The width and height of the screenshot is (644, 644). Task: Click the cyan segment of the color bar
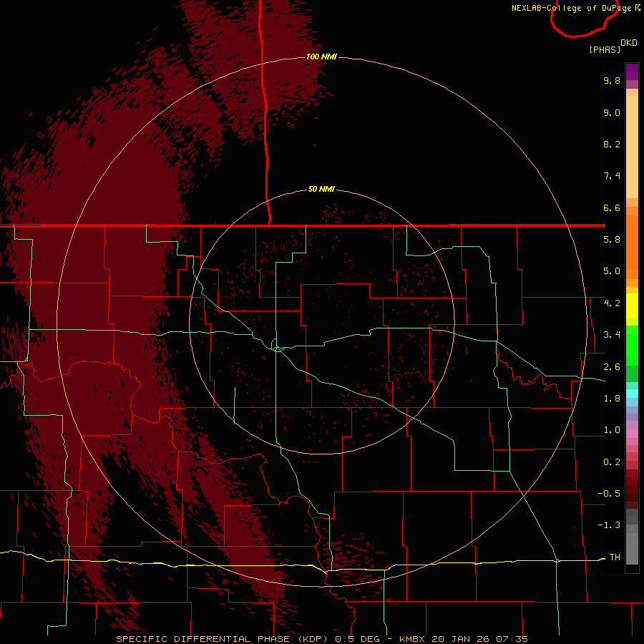point(632,394)
